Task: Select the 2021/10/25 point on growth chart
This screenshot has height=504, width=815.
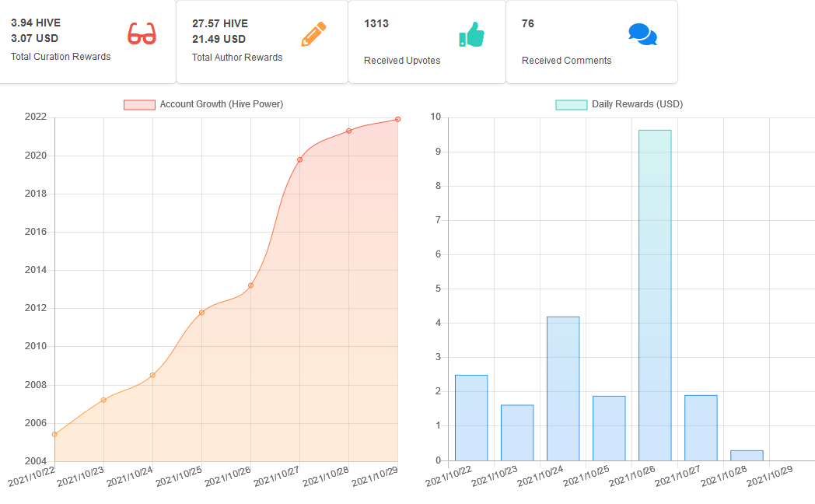Action: [201, 313]
